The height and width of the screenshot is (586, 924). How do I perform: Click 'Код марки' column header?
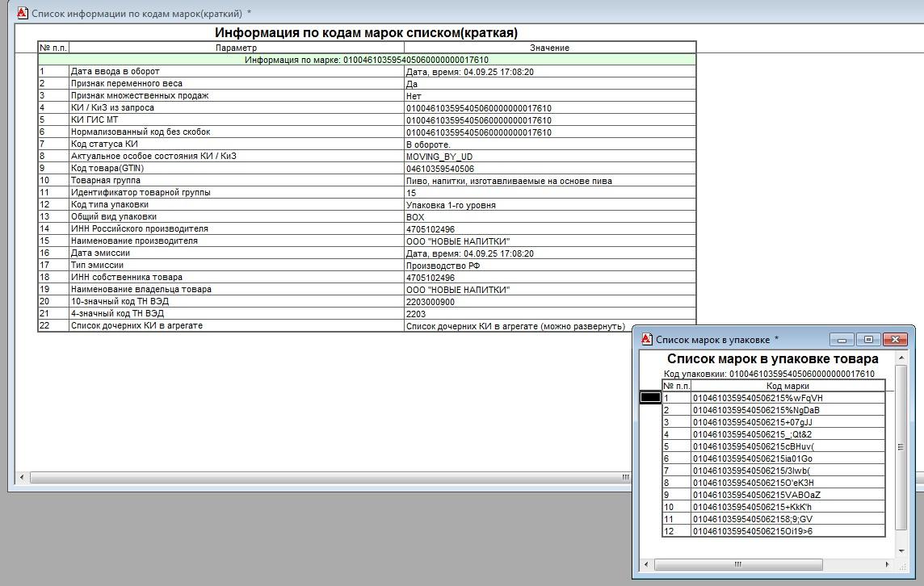pyautogui.click(x=787, y=386)
